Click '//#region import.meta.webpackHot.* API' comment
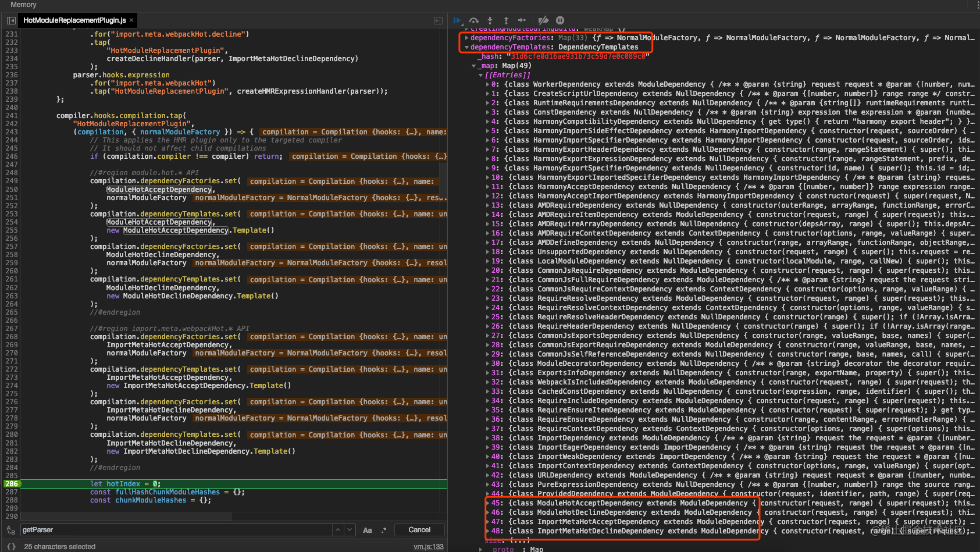 (x=170, y=329)
